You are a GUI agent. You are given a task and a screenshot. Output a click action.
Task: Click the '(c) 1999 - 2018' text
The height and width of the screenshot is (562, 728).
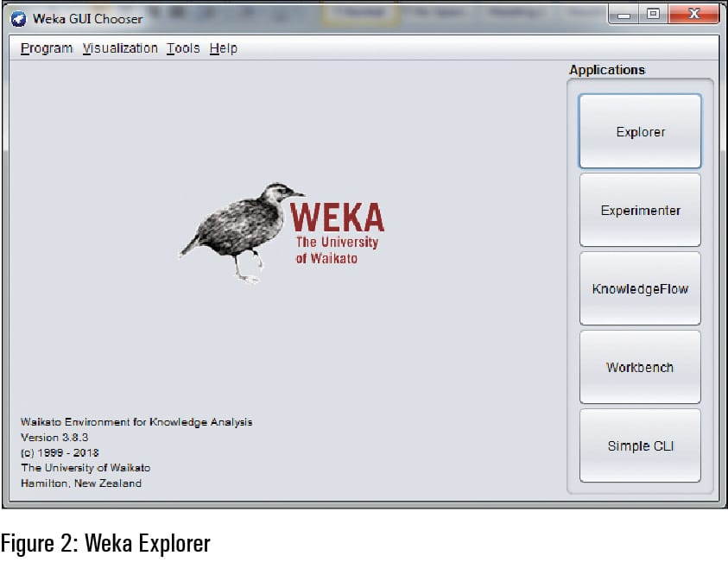[60, 452]
